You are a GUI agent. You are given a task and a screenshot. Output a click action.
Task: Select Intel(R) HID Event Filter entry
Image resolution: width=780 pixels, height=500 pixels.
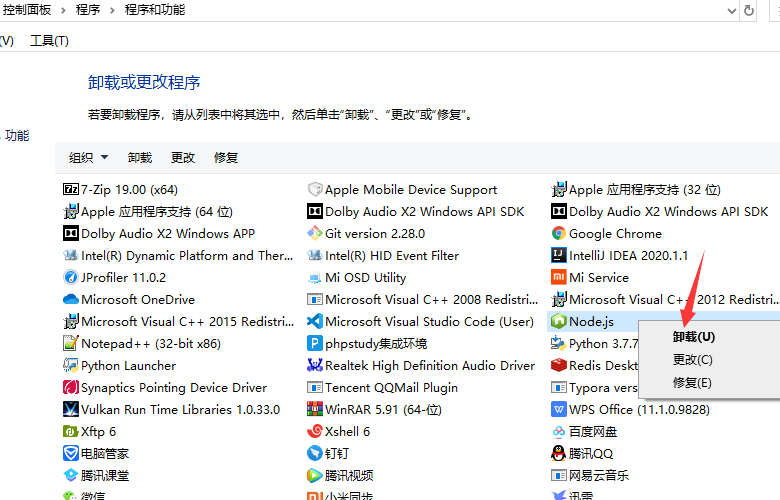[x=383, y=256]
